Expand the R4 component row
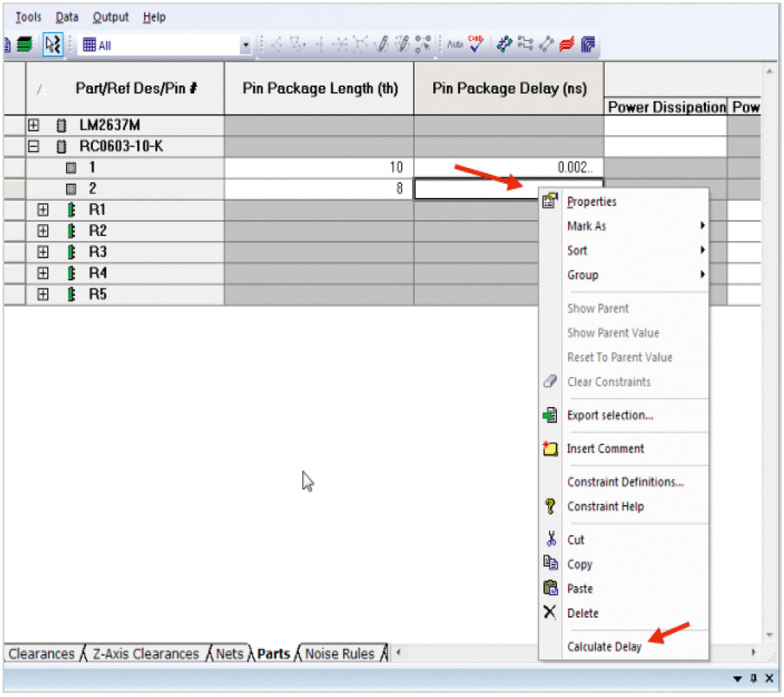The height and width of the screenshot is (697, 784). click(43, 273)
